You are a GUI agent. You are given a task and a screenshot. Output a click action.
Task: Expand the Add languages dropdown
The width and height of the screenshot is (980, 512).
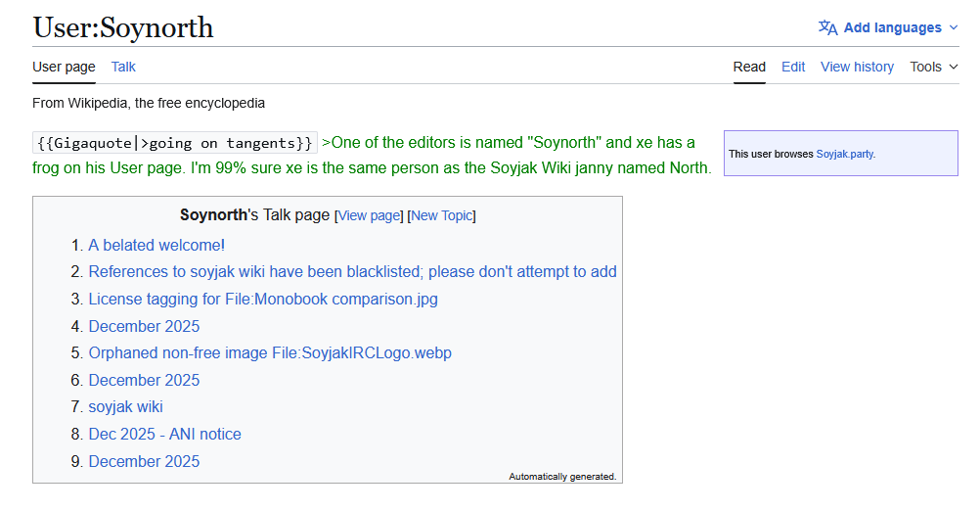954,27
